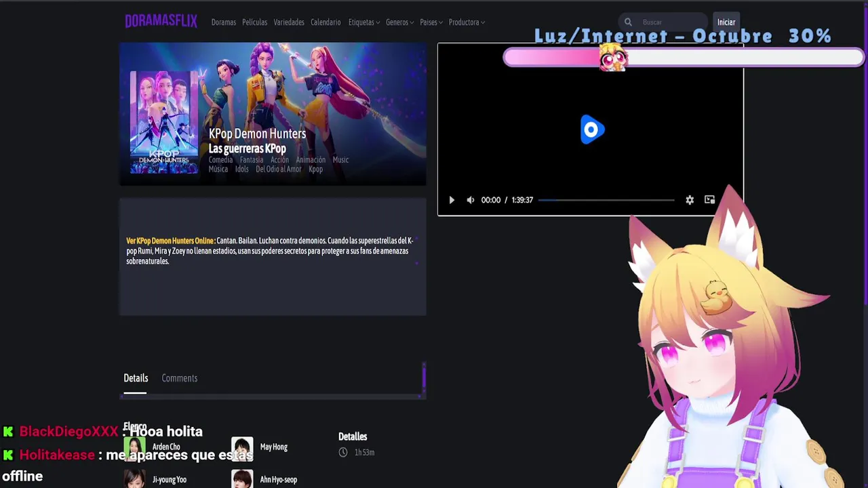This screenshot has width=868, height=488.
Task: Click the Las guerreras KPop subtitle
Action: coord(247,148)
